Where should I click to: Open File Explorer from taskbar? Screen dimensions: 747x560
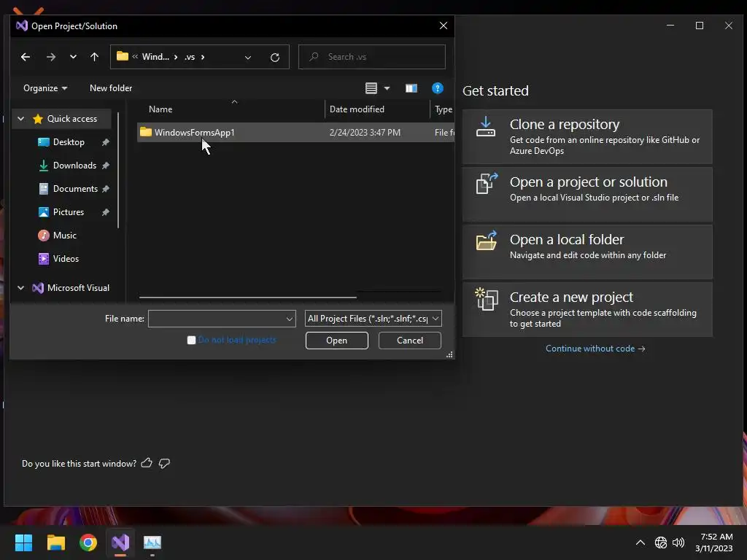(55, 542)
